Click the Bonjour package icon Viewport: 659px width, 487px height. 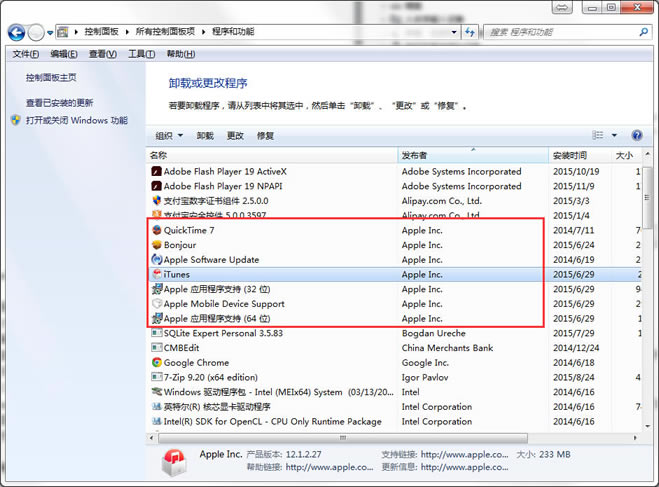click(157, 245)
